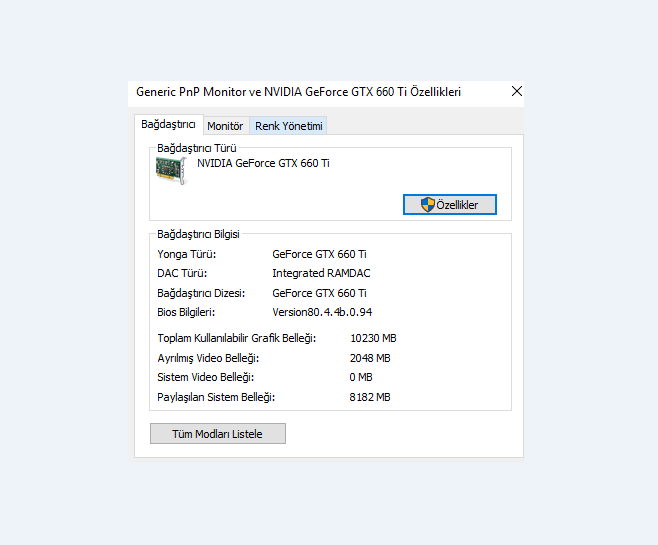Select the Bağdaştırıcı tab
Image resolution: width=658 pixels, height=545 pixels.
[169, 125]
